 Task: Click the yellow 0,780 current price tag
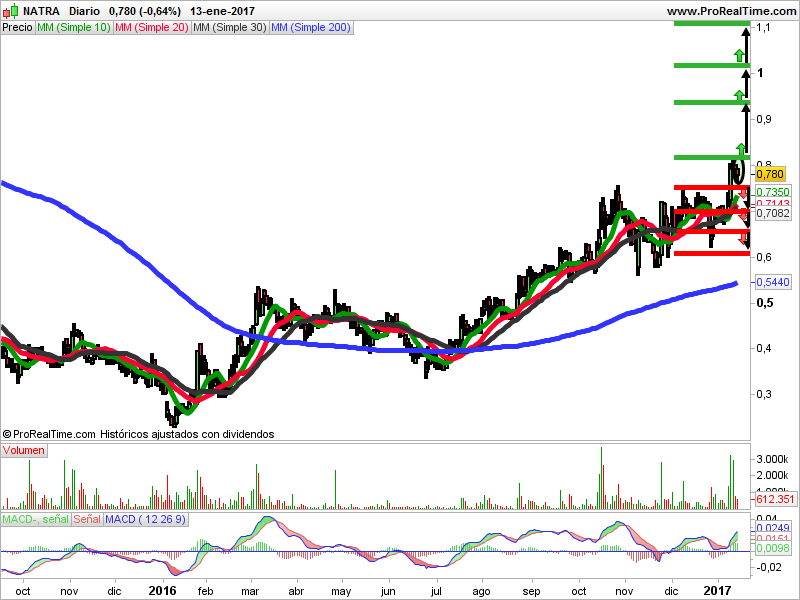[770, 174]
